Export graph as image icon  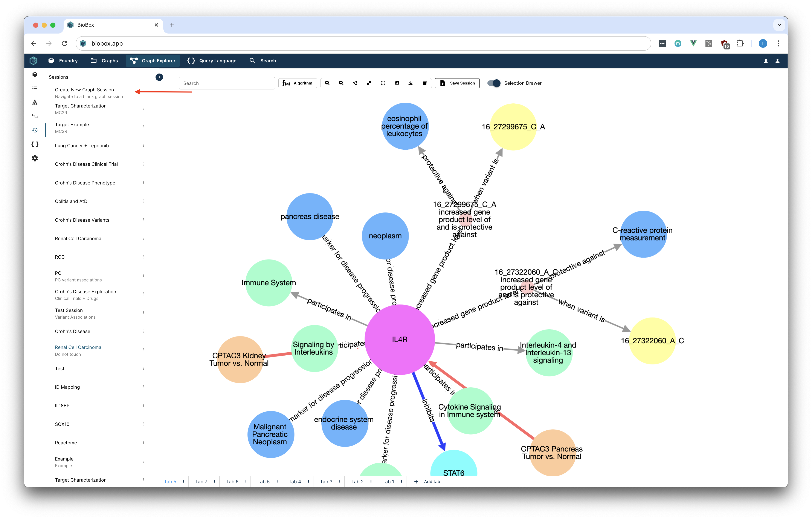397,83
